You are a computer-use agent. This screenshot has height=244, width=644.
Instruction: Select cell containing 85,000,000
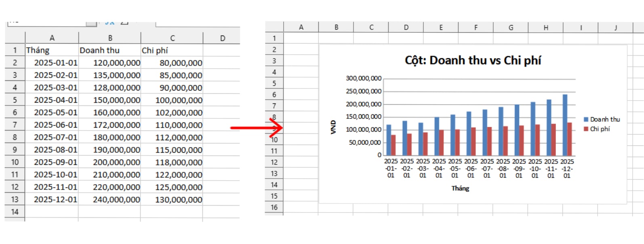pos(172,75)
